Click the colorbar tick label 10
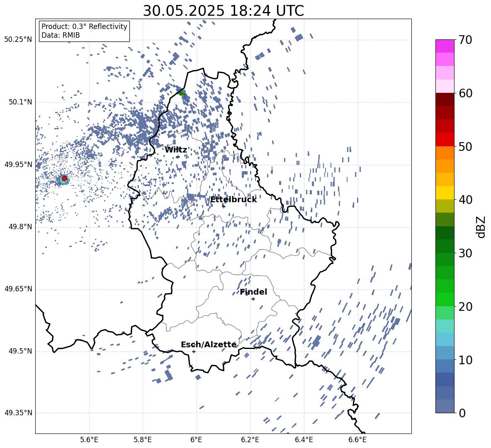The height and width of the screenshot is (448, 491). point(465,360)
